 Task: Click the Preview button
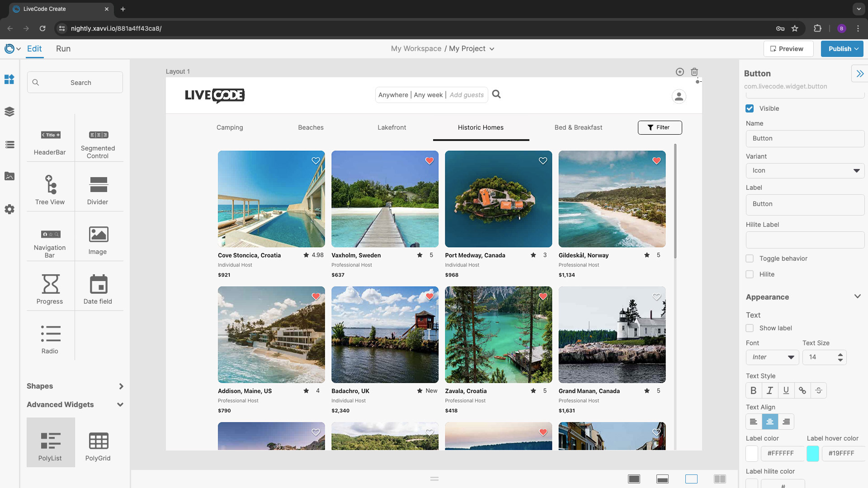(788, 49)
